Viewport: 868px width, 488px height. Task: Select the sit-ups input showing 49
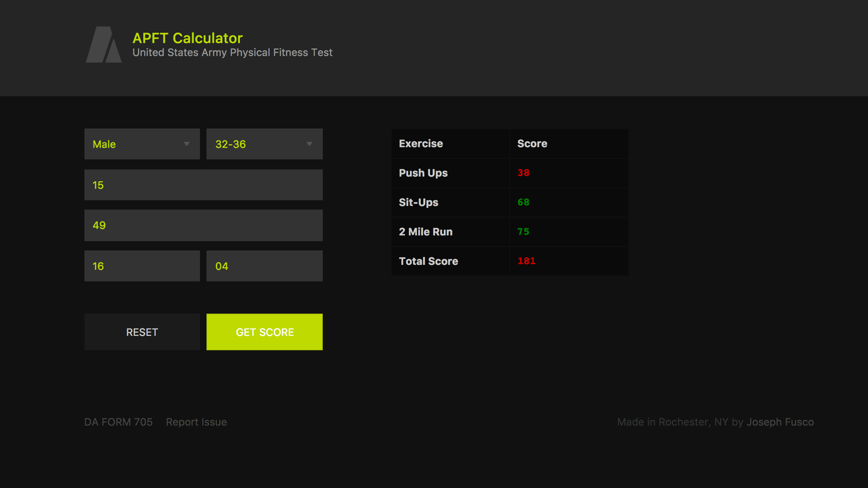203,225
